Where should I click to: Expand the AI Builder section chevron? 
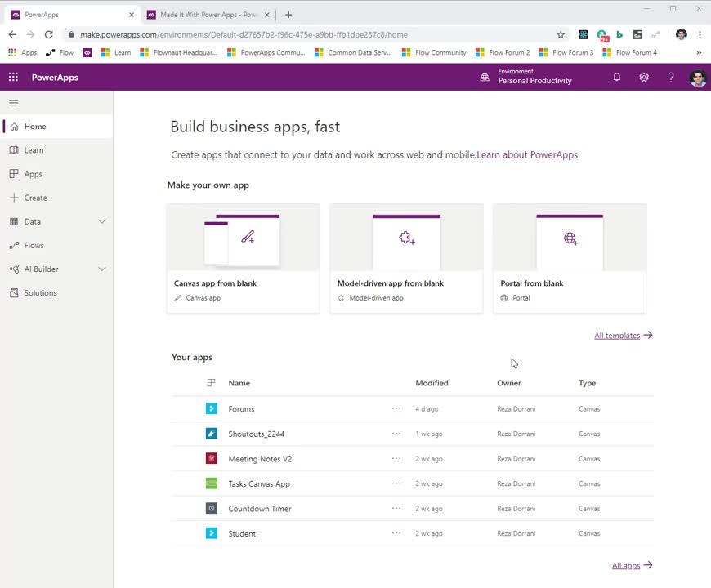pyautogui.click(x=102, y=269)
